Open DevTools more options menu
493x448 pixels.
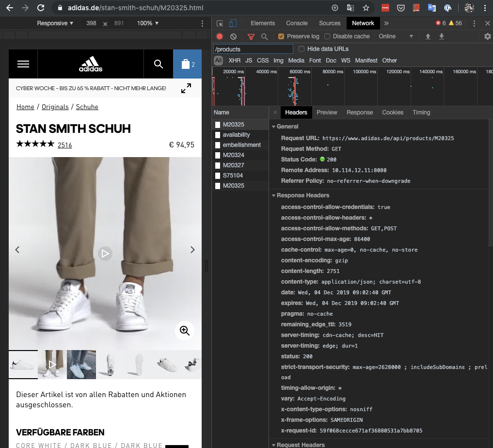pyautogui.click(x=474, y=23)
